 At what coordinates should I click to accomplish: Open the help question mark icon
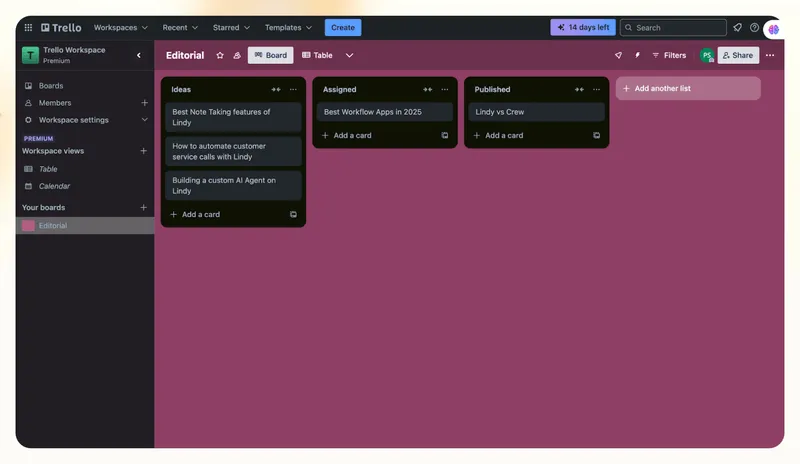[x=754, y=28]
